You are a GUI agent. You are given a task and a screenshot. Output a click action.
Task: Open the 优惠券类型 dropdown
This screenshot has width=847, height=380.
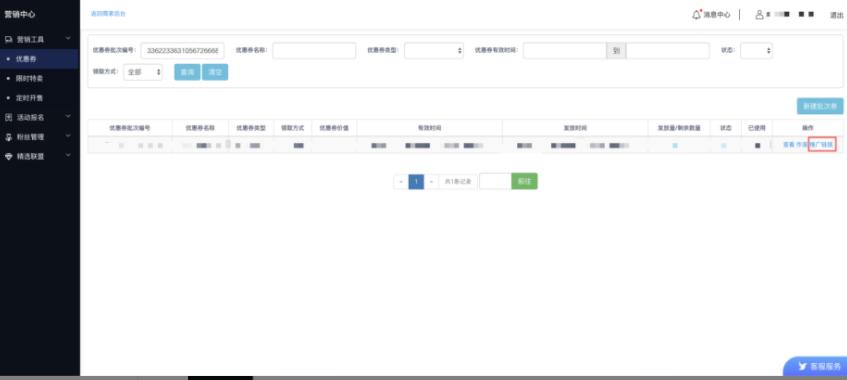[x=434, y=50]
